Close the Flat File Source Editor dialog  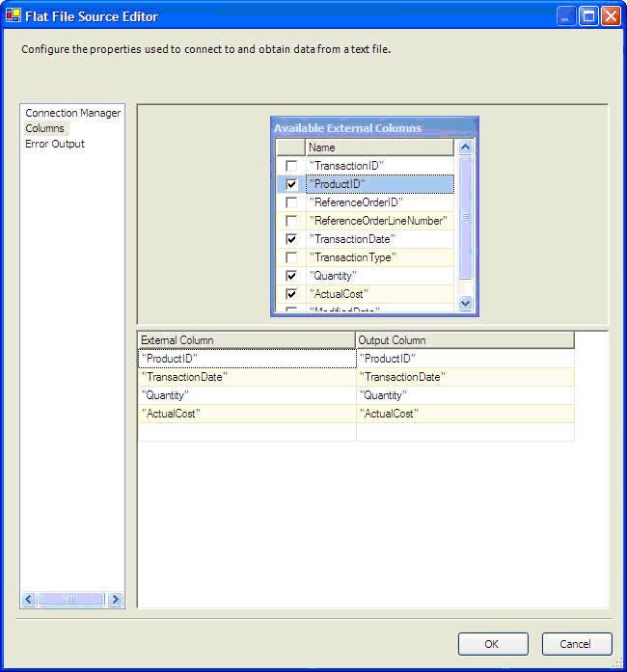point(611,16)
